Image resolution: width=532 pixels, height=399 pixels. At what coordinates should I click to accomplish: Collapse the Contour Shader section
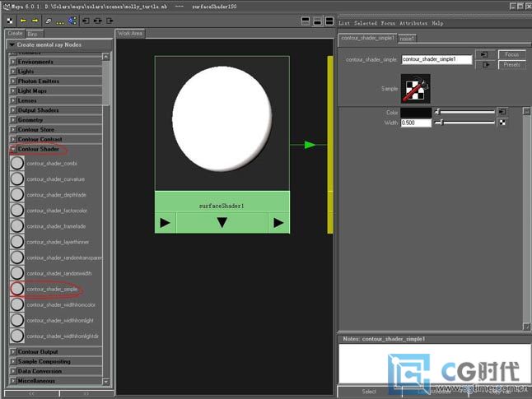click(x=12, y=149)
